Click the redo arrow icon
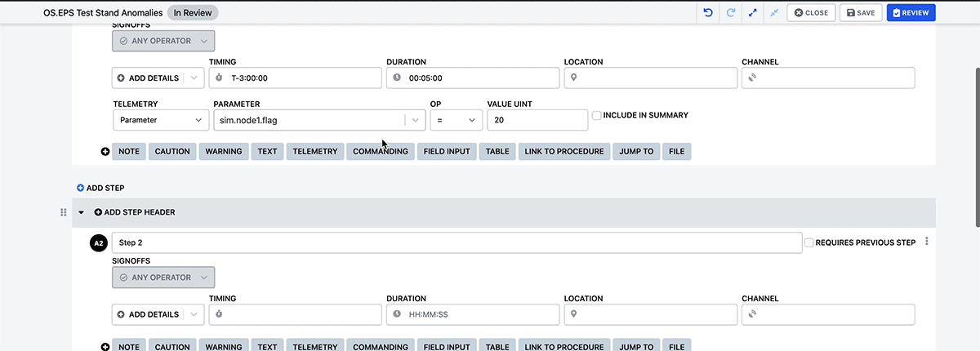 pyautogui.click(x=731, y=12)
